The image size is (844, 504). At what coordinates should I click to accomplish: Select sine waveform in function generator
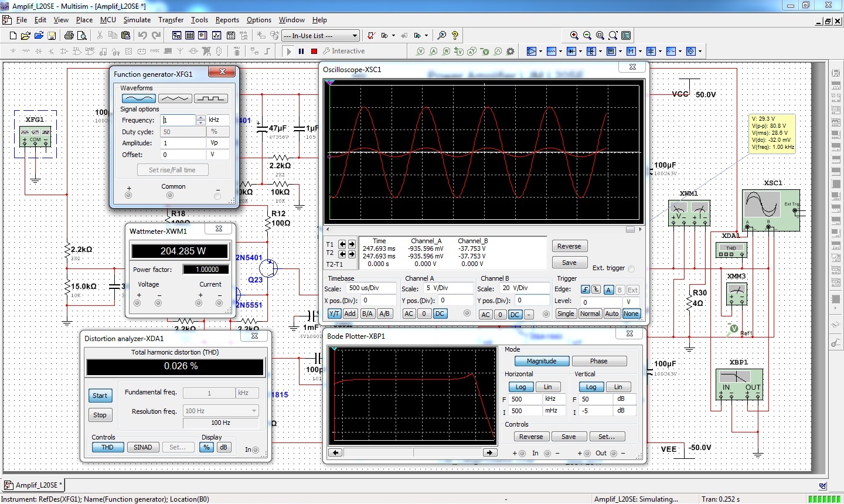click(x=138, y=98)
